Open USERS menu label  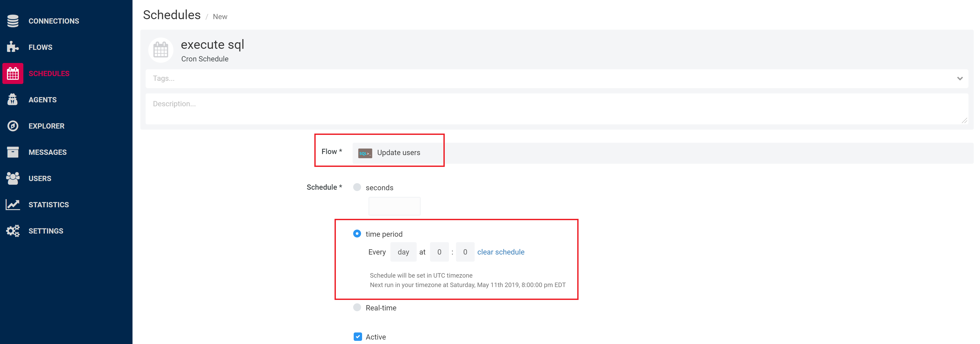[x=40, y=179]
